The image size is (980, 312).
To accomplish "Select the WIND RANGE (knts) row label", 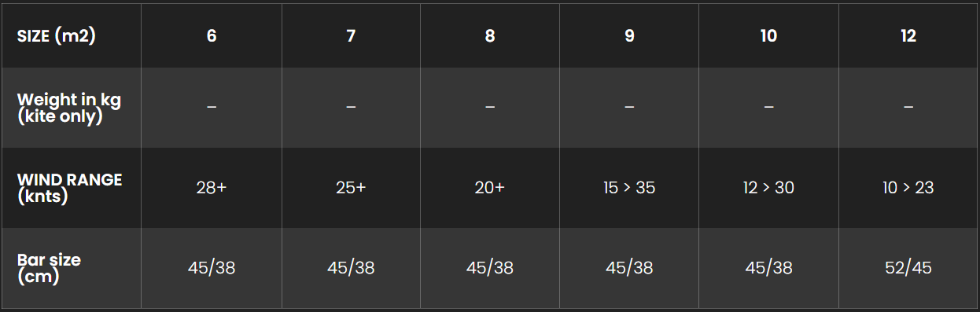I will [x=69, y=188].
